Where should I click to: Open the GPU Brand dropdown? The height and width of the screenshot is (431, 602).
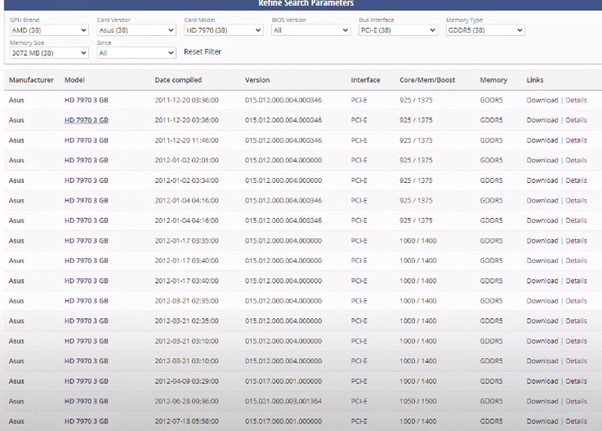click(x=49, y=30)
